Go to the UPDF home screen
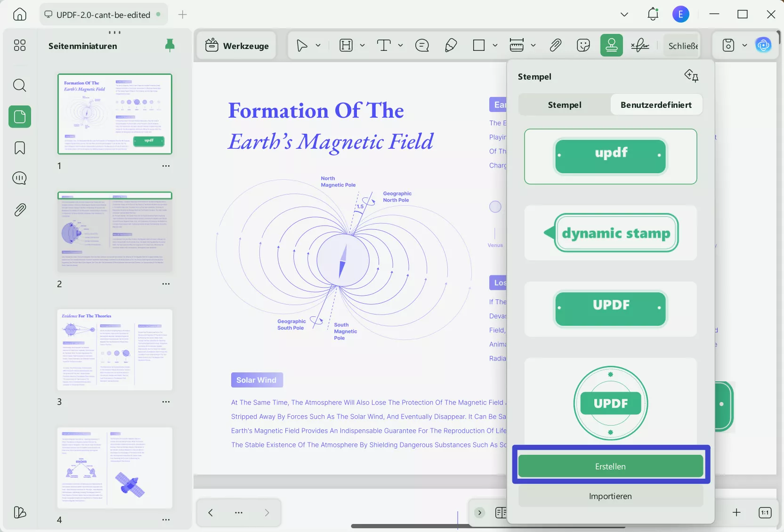Screen dimensions: 784x532 tap(20, 15)
